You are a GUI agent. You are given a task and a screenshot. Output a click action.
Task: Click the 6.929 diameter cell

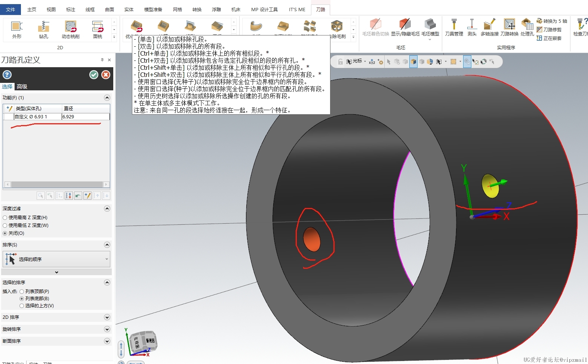coord(86,116)
